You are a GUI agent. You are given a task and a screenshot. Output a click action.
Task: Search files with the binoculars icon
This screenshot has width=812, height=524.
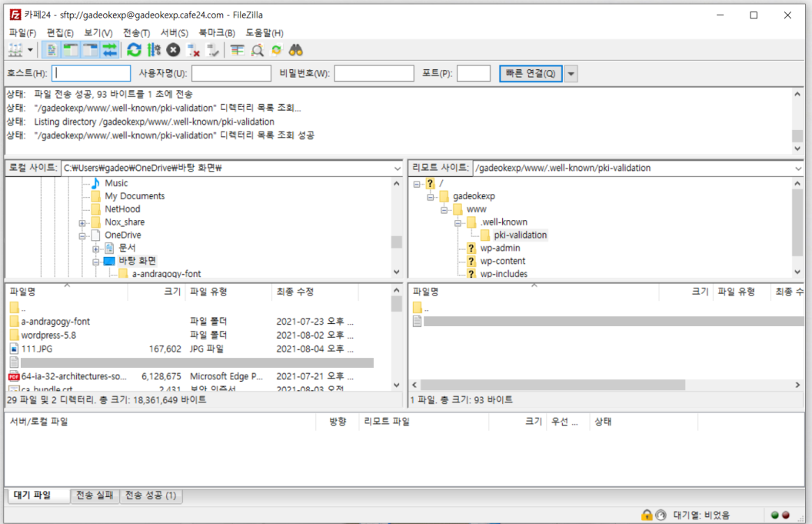click(x=296, y=50)
